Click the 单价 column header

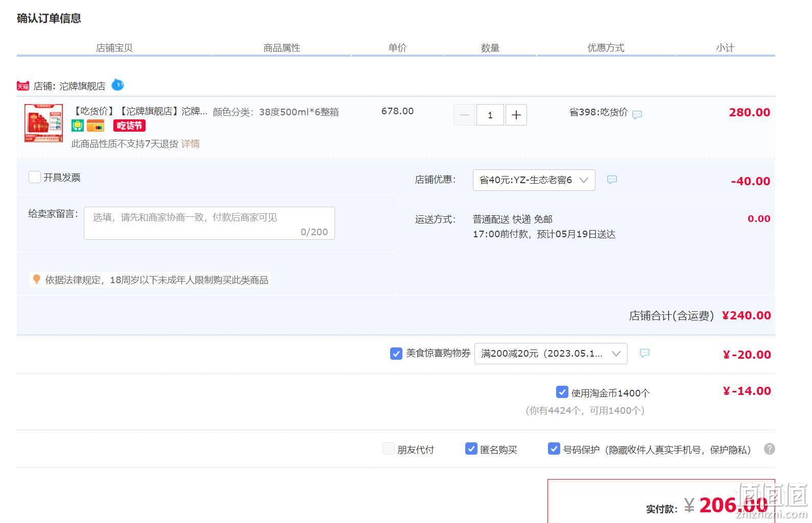(x=397, y=47)
